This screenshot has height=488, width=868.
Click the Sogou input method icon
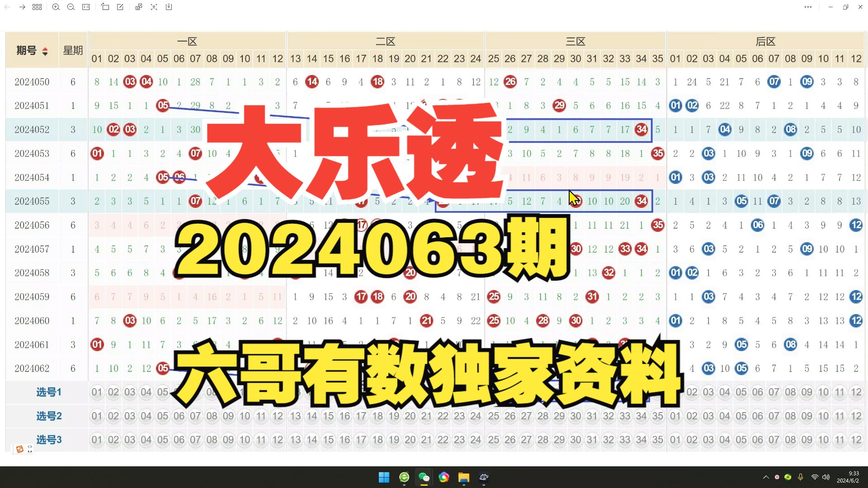point(19,449)
